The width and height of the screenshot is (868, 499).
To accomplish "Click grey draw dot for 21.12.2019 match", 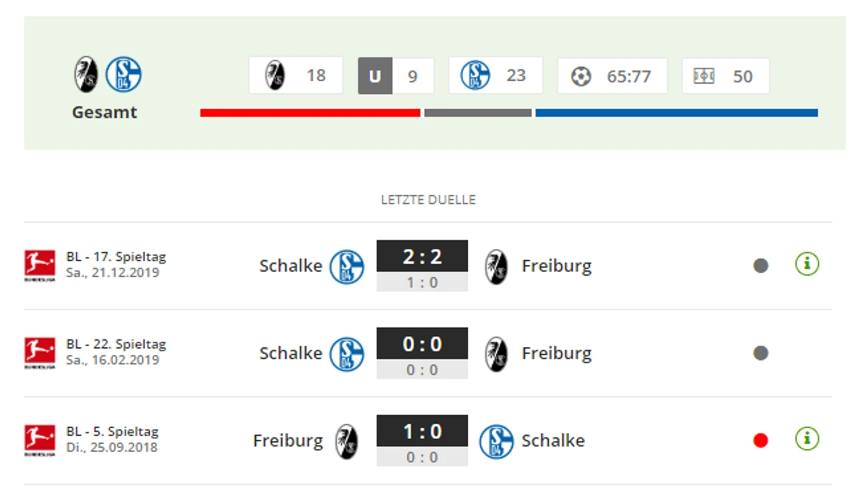I will 760,266.
